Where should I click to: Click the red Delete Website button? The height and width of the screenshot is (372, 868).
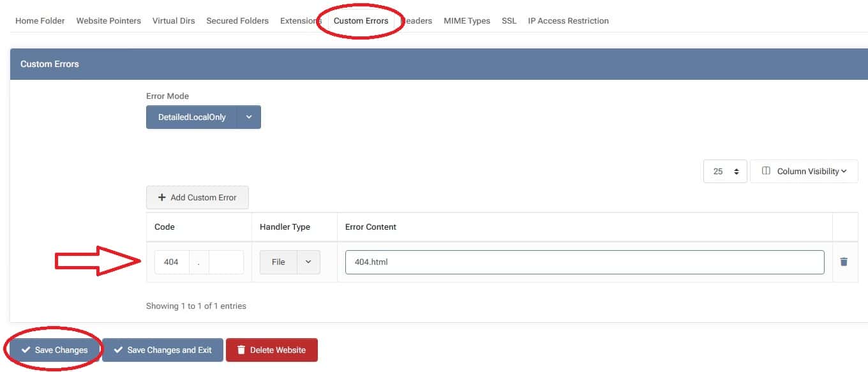tap(271, 350)
